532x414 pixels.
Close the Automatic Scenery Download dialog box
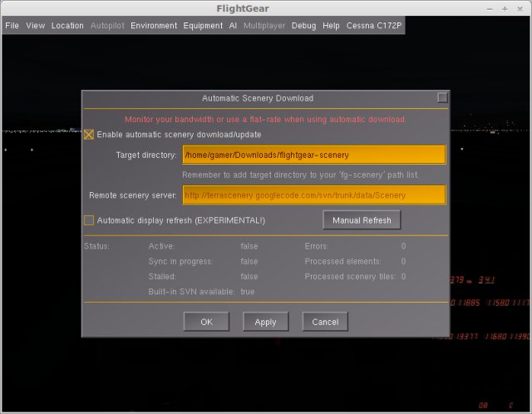(442, 97)
